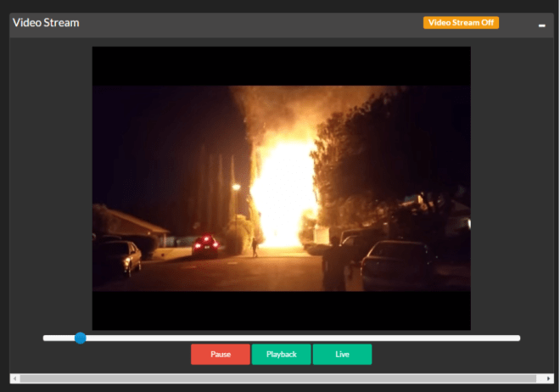Click the right arrow of horizontal scrollbar
This screenshot has height=392, width=560.
(x=549, y=378)
